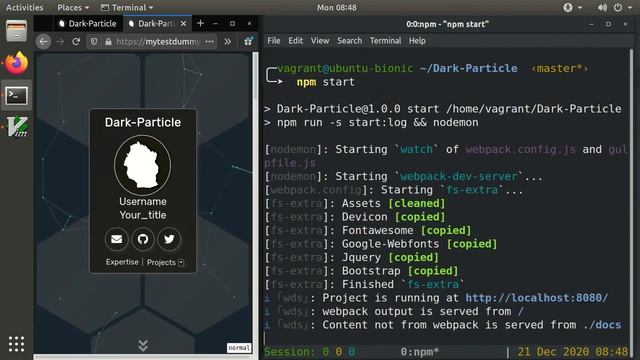The width and height of the screenshot is (640, 360).
Task: Open page actions three-dot menu
Action: coord(209,41)
